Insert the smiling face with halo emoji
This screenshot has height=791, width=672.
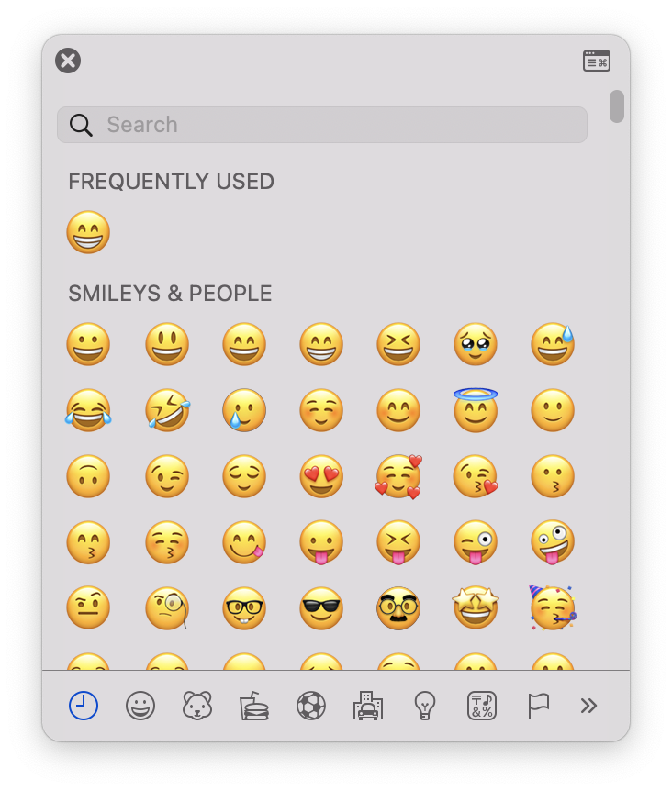point(476,410)
